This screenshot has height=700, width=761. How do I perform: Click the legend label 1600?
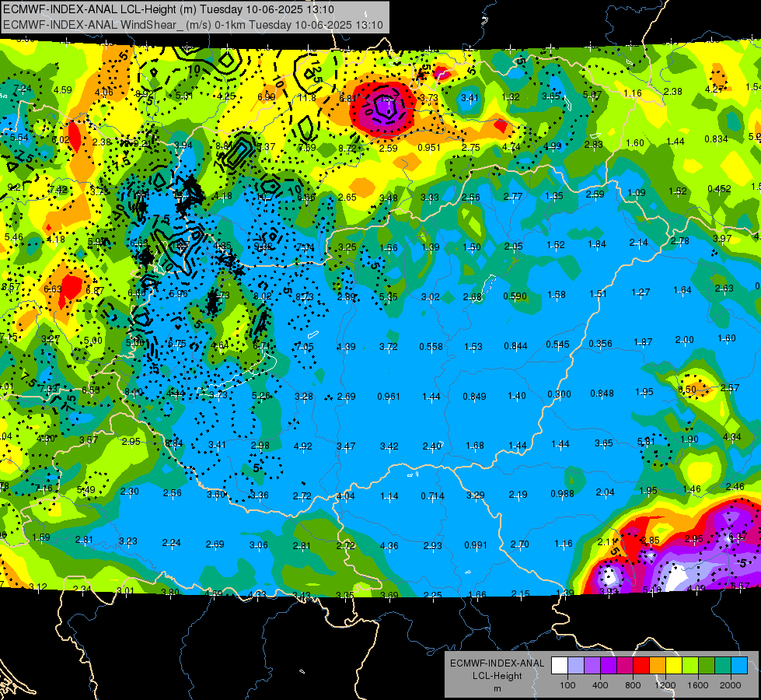point(697,685)
